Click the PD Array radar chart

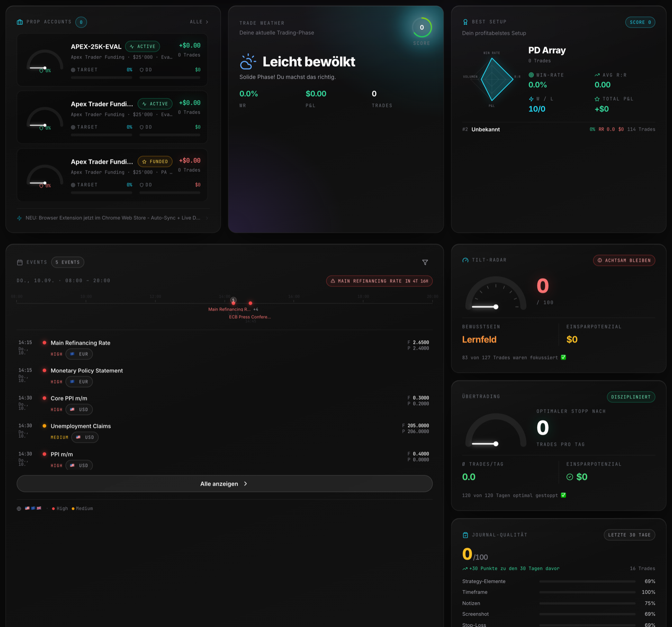point(492,79)
